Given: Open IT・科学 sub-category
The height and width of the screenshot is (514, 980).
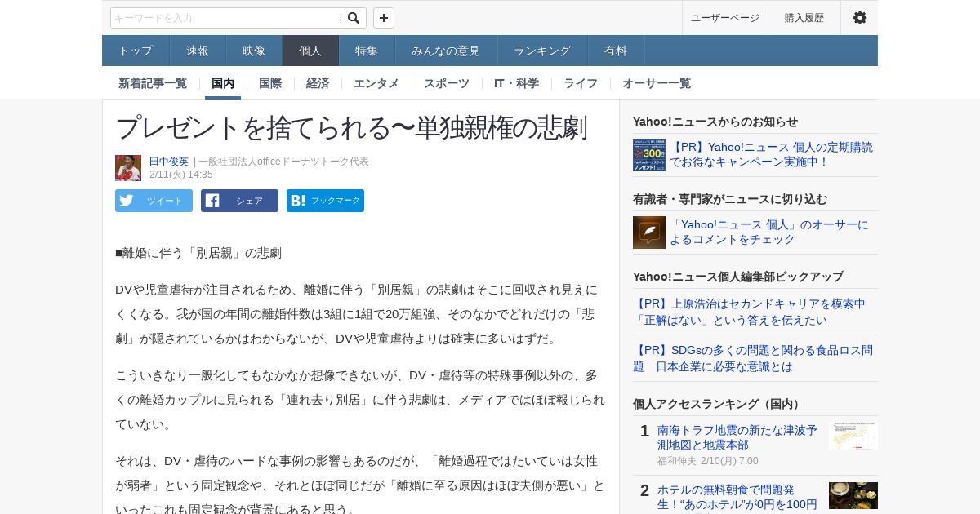Looking at the screenshot, I should pyautogui.click(x=516, y=83).
